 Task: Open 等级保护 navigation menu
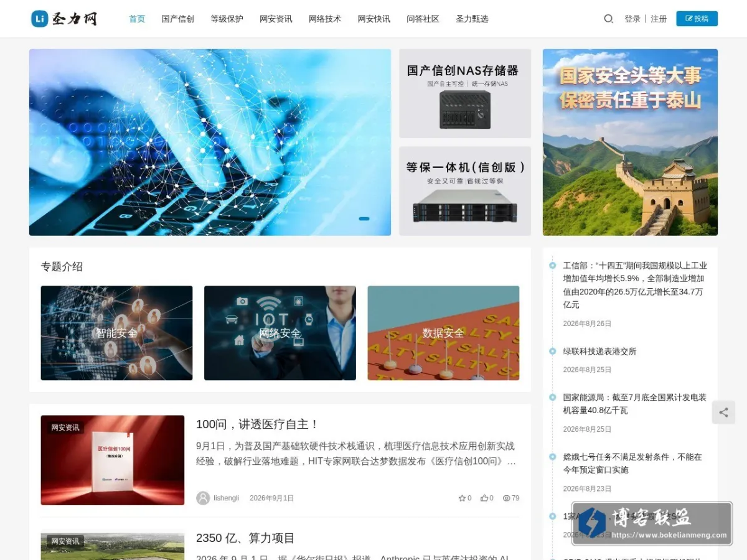click(227, 19)
